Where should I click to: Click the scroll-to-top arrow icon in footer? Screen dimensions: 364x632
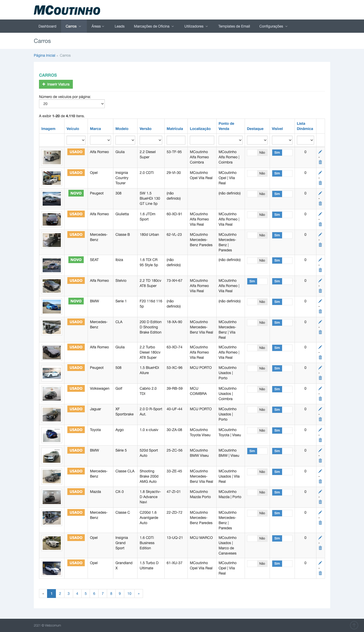point(354,625)
